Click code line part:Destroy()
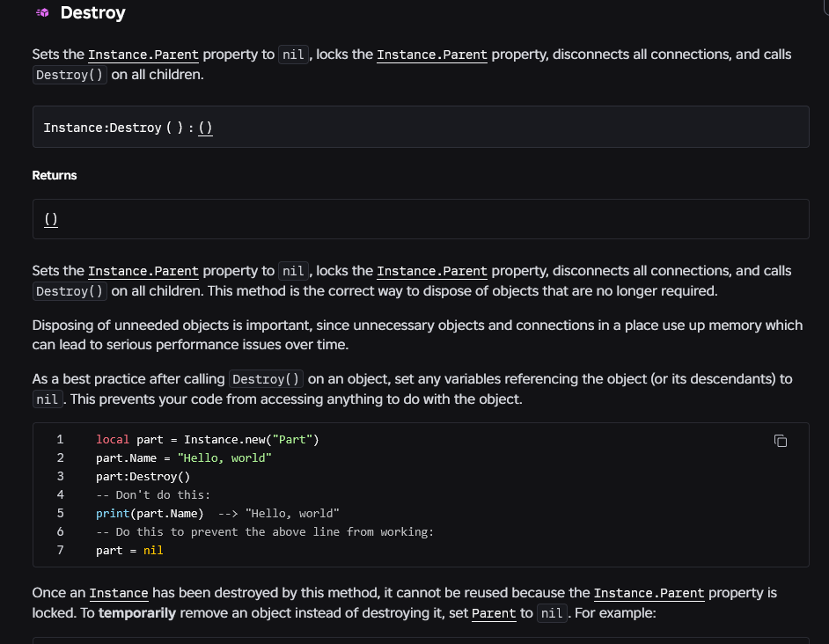This screenshot has height=644, width=829. 143,476
